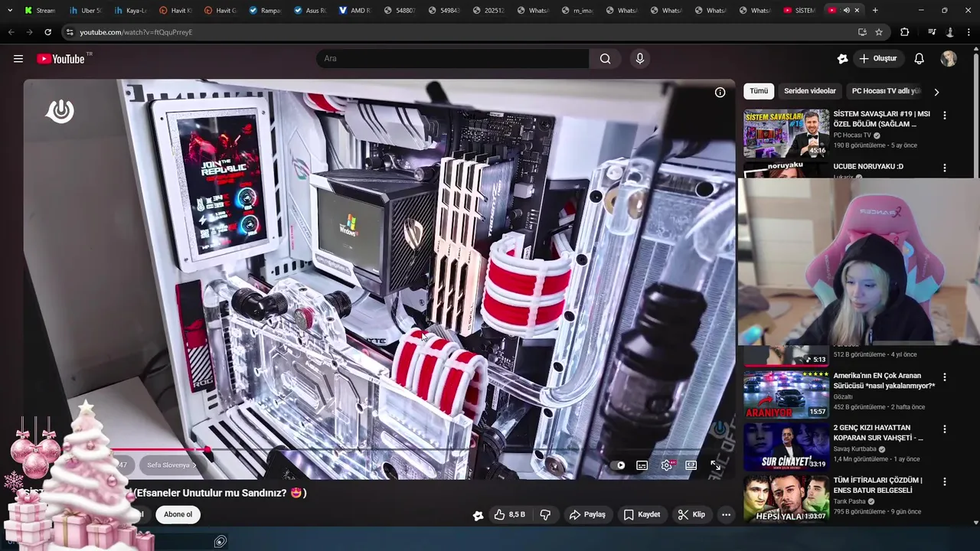Open HEPSİ YALAN 1:03:07 thumbnail
980x551 pixels.
(786, 499)
